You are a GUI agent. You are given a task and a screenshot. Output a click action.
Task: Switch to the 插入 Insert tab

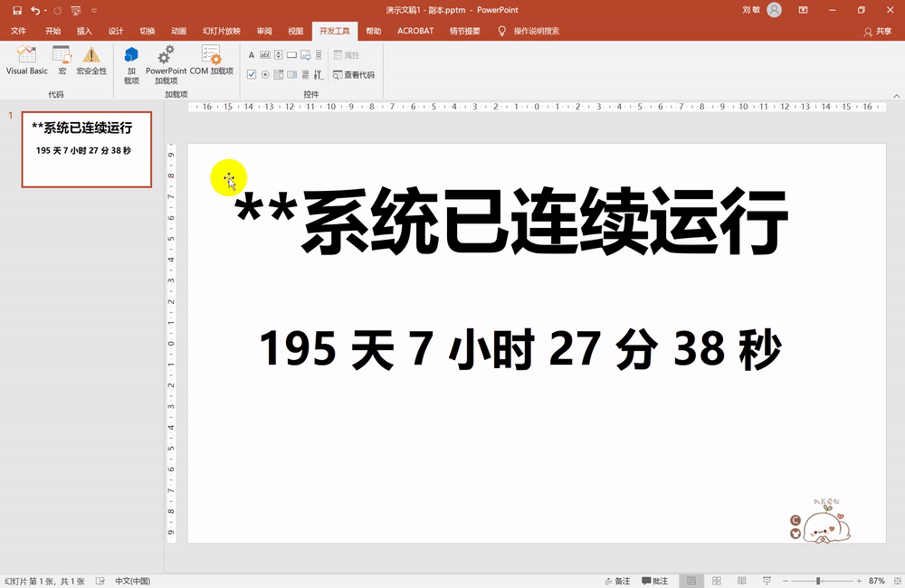pyautogui.click(x=84, y=31)
